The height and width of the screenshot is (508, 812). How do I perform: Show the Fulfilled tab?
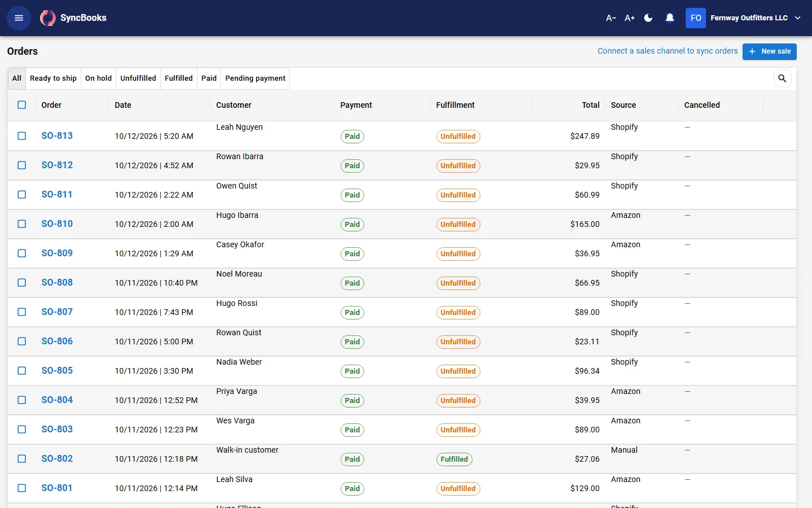click(179, 78)
